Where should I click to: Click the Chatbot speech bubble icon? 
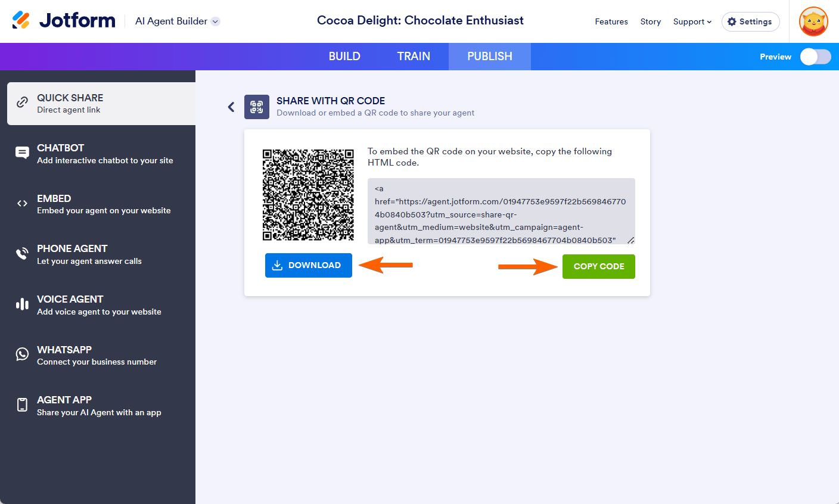(22, 153)
